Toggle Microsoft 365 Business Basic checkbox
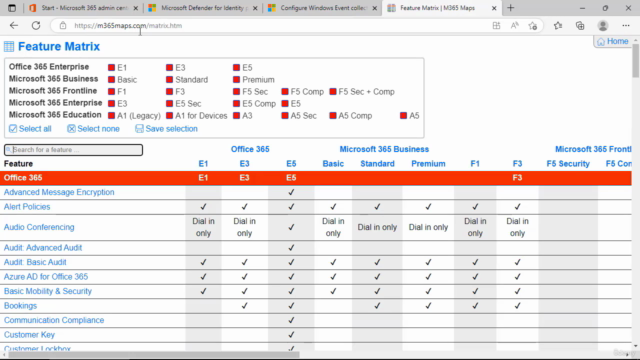Image resolution: width=640 pixels, height=360 pixels. 111,80
